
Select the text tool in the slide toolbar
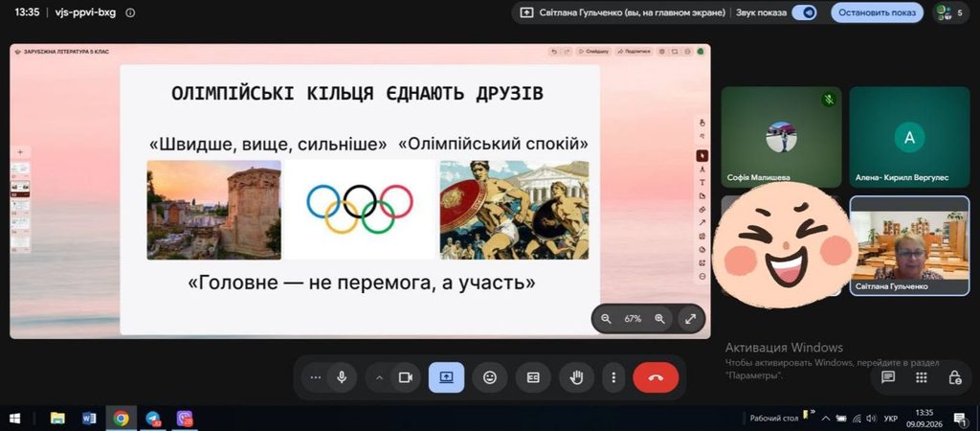pyautogui.click(x=702, y=182)
